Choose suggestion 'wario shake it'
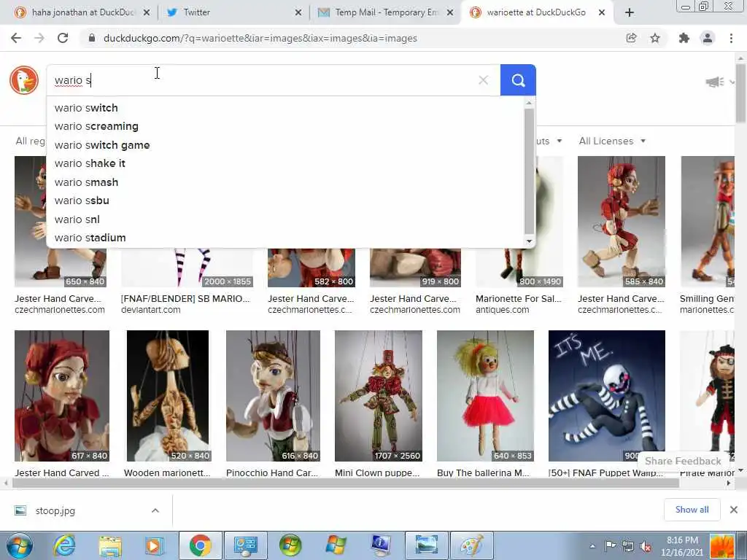 point(286,163)
